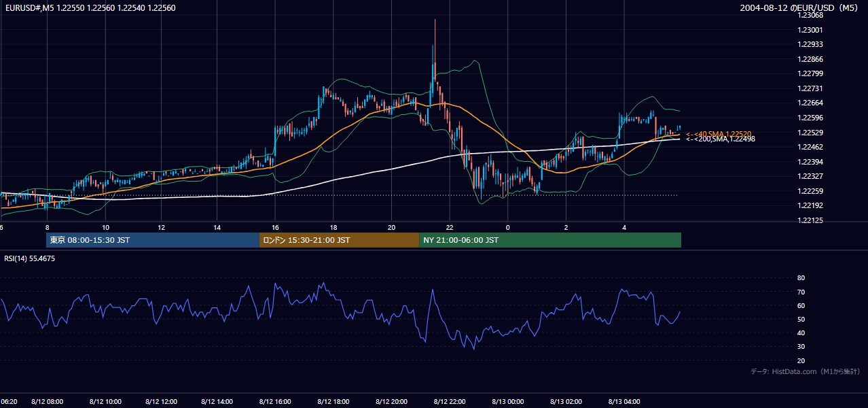The height and width of the screenshot is (408, 868).
Task: Click price axis label 1.23001
Action: tap(810, 30)
